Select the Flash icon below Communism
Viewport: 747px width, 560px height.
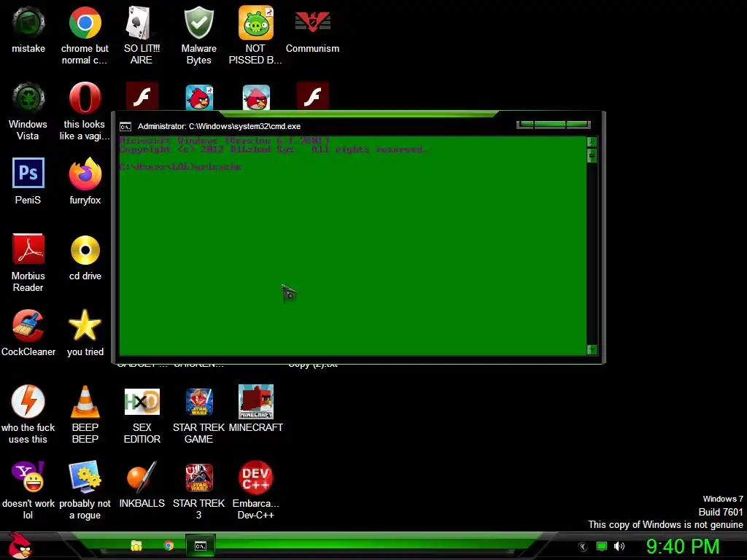pyautogui.click(x=312, y=96)
